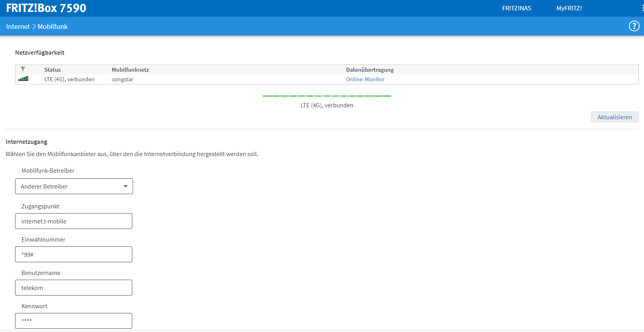The width and height of the screenshot is (644, 332).
Task: Click the Zugangspunkt input field
Action: tap(74, 221)
